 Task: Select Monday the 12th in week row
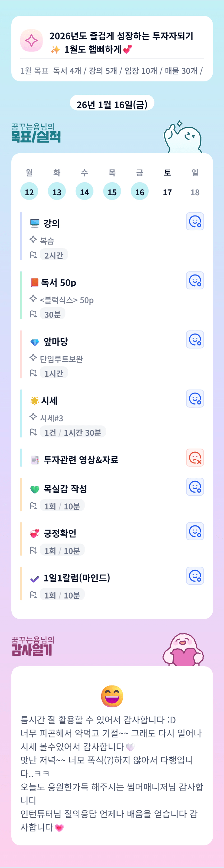29,192
